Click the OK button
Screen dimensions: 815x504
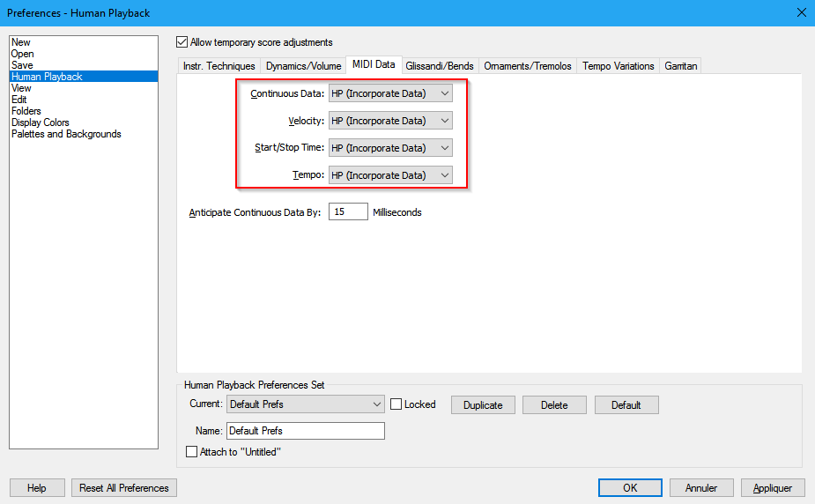coord(629,487)
